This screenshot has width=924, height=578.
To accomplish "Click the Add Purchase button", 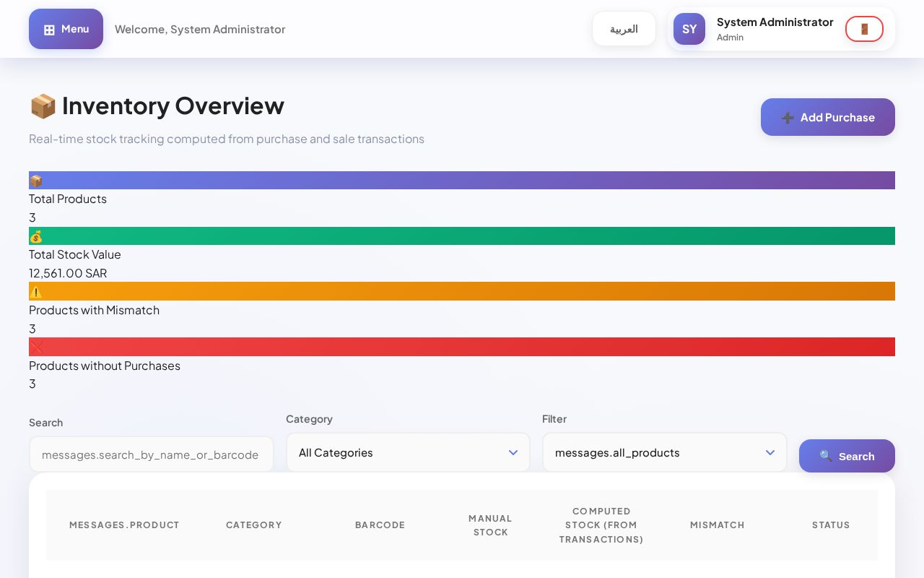I will pos(827,117).
